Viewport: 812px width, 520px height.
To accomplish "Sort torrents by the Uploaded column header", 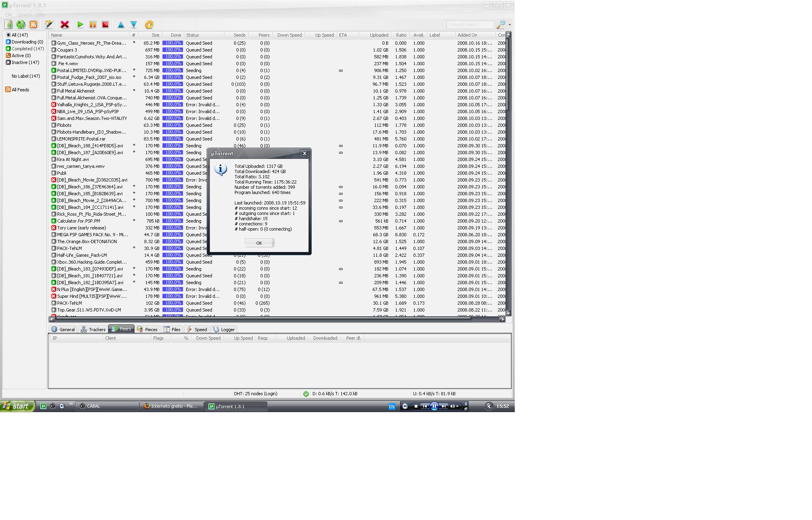I will 375,35.
